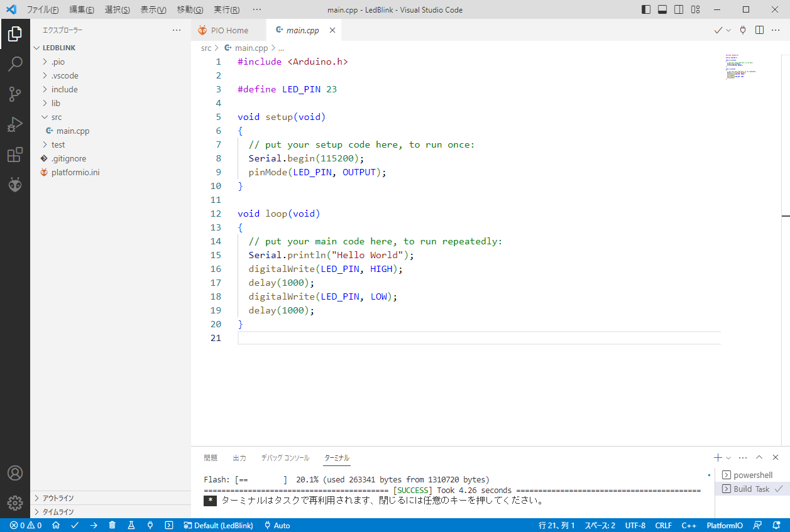Screen dimensions: 790x532
Task: Toggle Panel layout button in title bar
Action: [662, 9]
